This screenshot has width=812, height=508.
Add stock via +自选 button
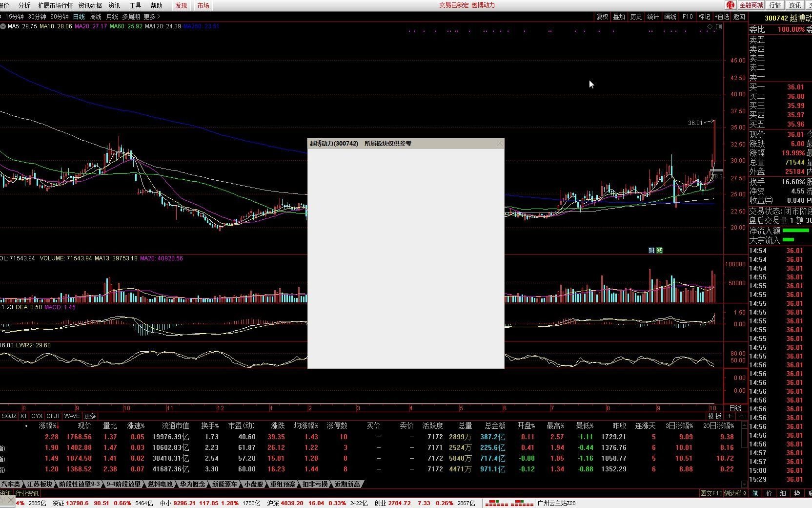722,17
